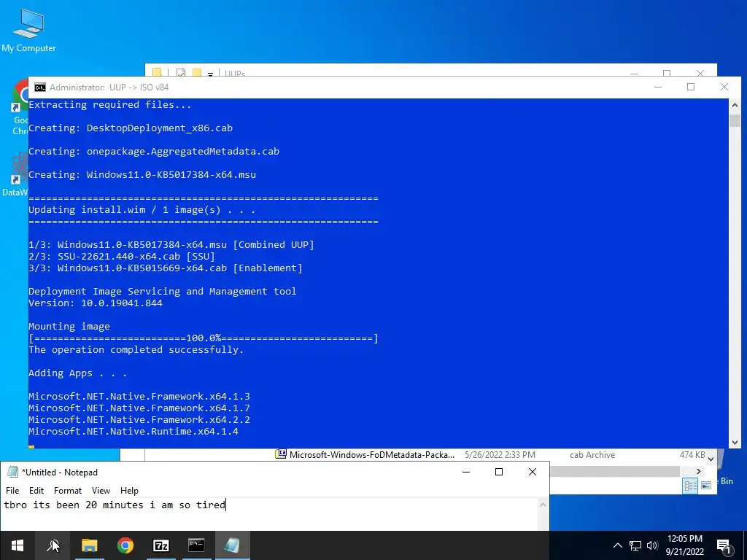747x560 pixels.
Task: Open Notepad's Edit menu
Action: [x=36, y=491]
